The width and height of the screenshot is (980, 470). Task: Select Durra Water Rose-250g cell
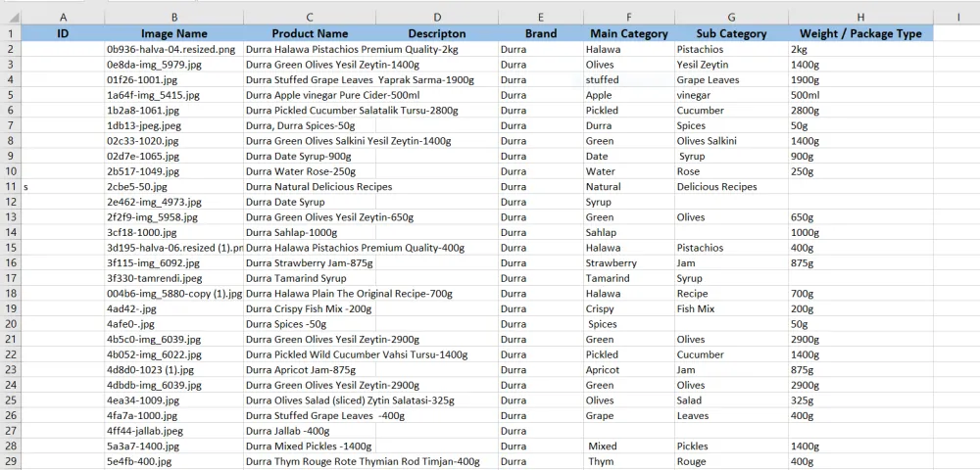point(310,171)
